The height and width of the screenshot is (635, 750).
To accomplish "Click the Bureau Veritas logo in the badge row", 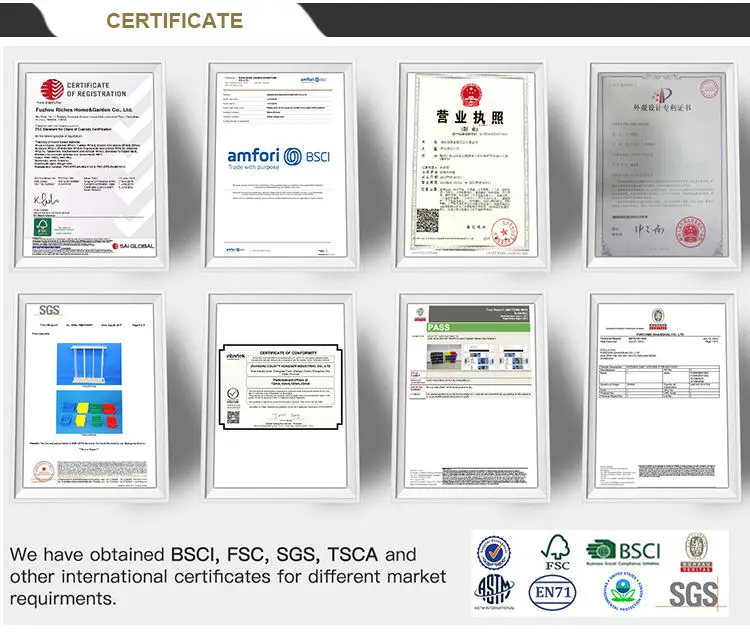I will (x=696, y=552).
